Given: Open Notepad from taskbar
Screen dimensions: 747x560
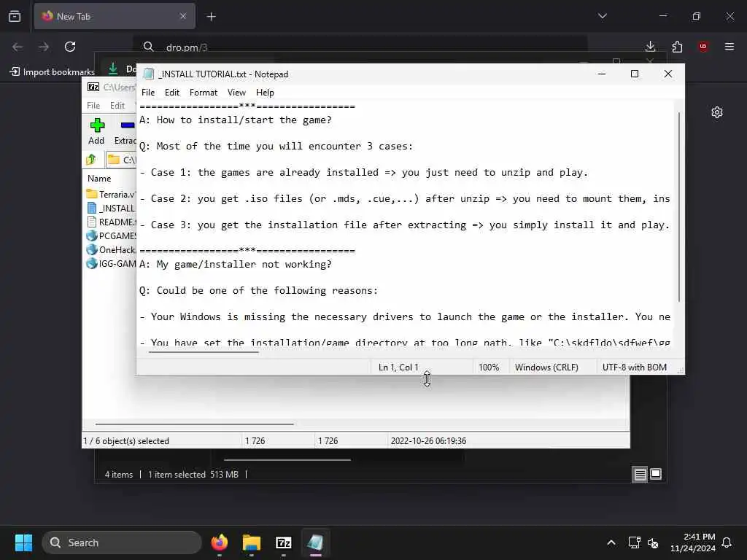Looking at the screenshot, I should pos(315,542).
